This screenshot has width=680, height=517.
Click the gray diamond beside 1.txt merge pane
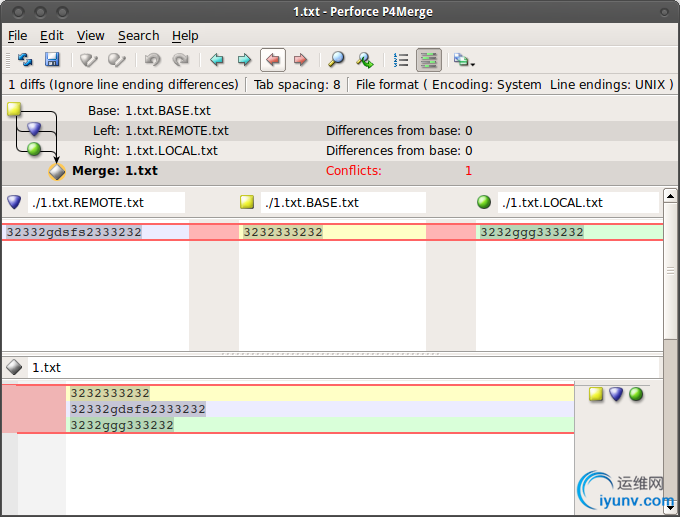(14, 367)
